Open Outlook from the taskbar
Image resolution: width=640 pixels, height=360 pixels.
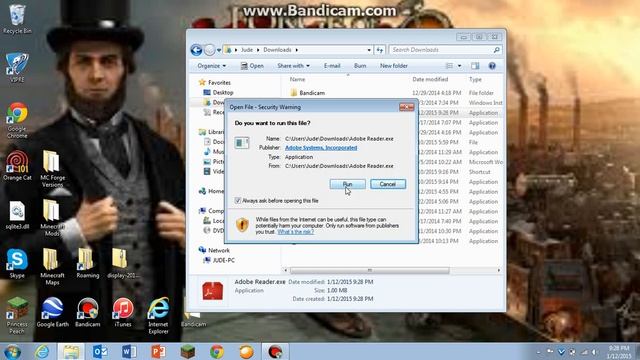click(x=100, y=351)
